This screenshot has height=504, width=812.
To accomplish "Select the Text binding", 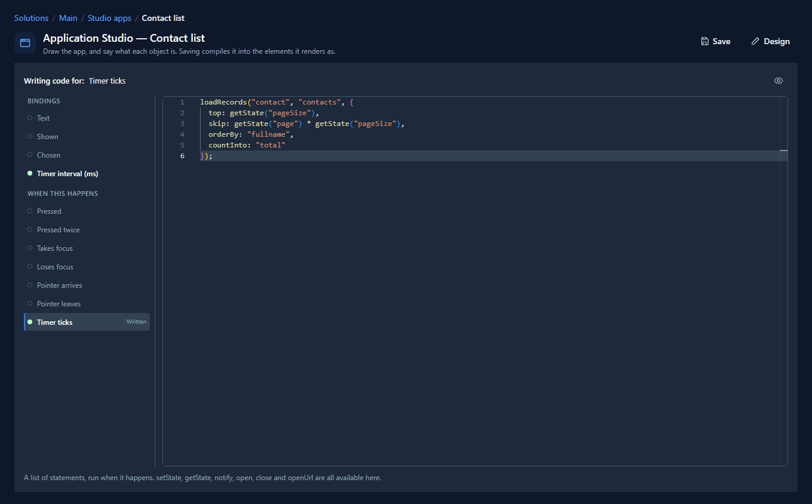I will click(x=87, y=118).
